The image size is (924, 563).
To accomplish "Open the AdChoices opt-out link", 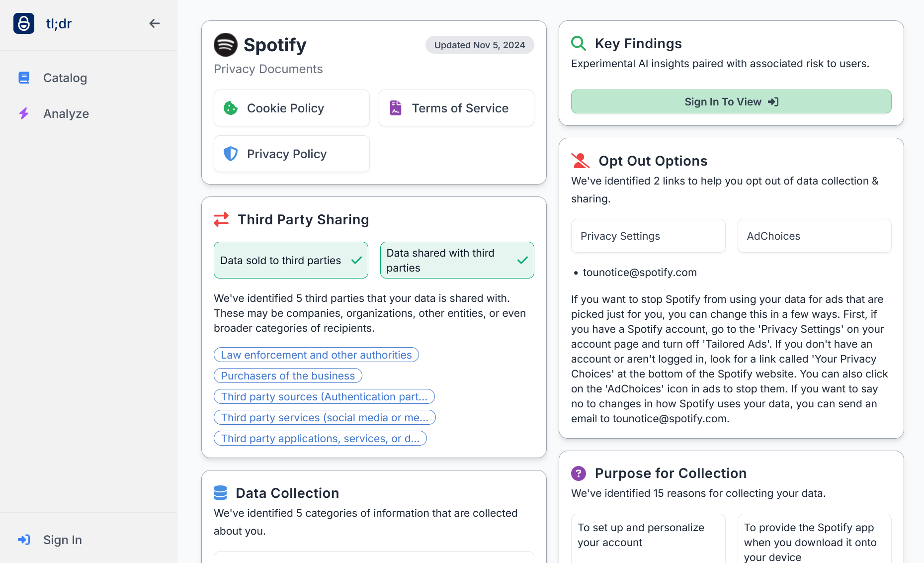I will (814, 236).
